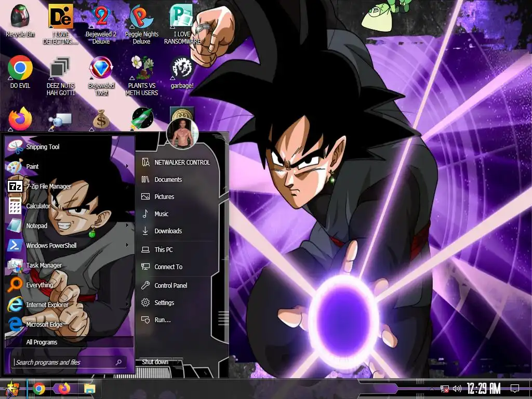Click the user account picture
Screen dimensions: 532x399
click(x=182, y=134)
